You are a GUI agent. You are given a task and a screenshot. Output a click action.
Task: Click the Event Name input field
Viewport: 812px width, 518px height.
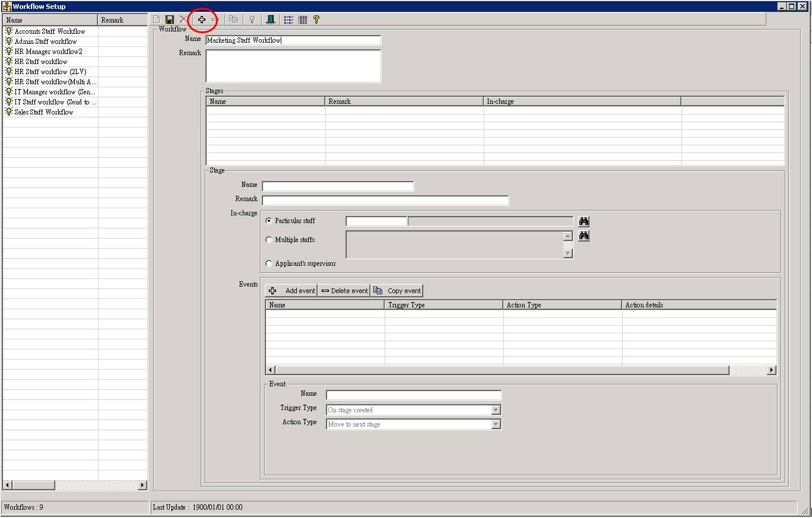[414, 395]
